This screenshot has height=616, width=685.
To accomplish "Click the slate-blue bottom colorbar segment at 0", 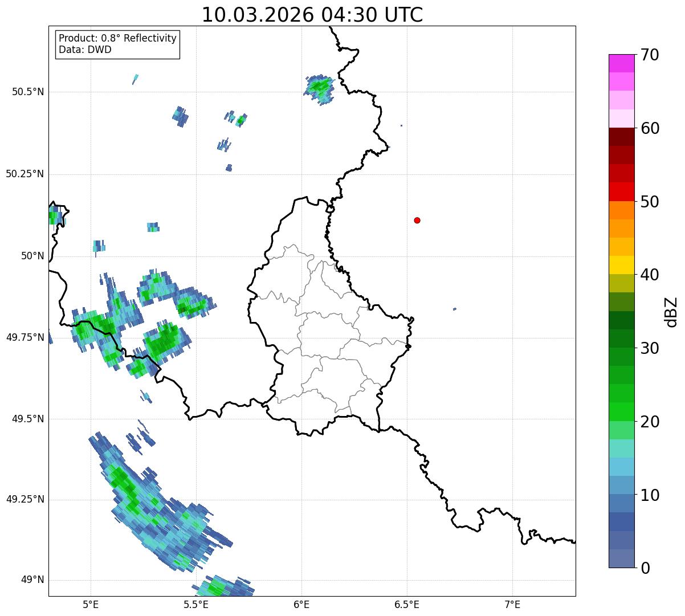I will coord(621,558).
